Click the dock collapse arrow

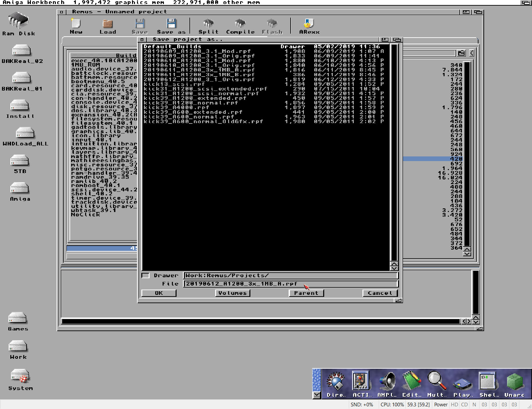point(317,395)
